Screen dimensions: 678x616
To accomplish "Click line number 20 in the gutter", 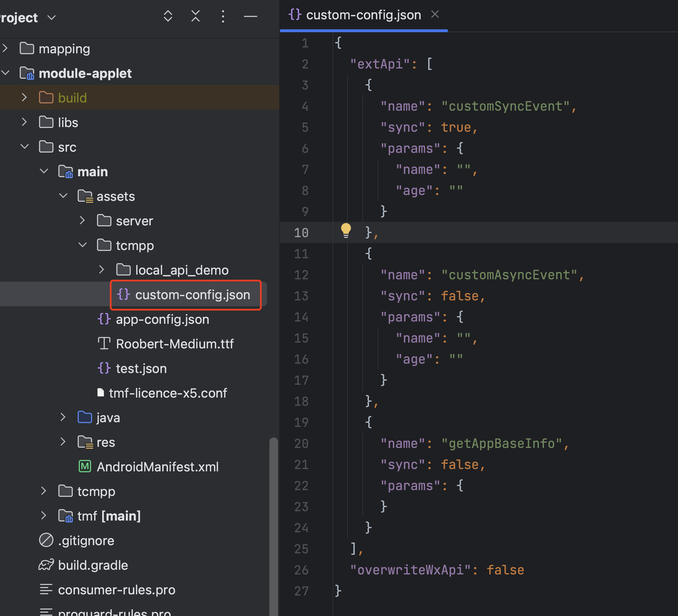I will [301, 444].
